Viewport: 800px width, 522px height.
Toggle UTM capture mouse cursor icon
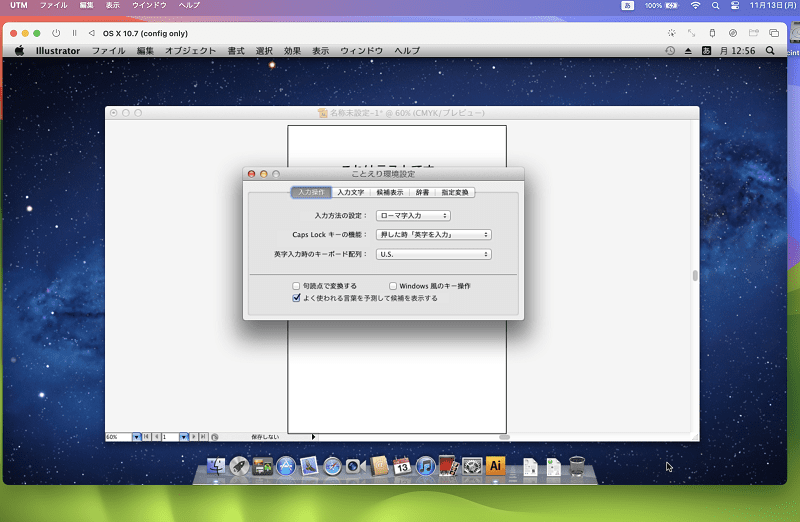pyautogui.click(x=671, y=33)
